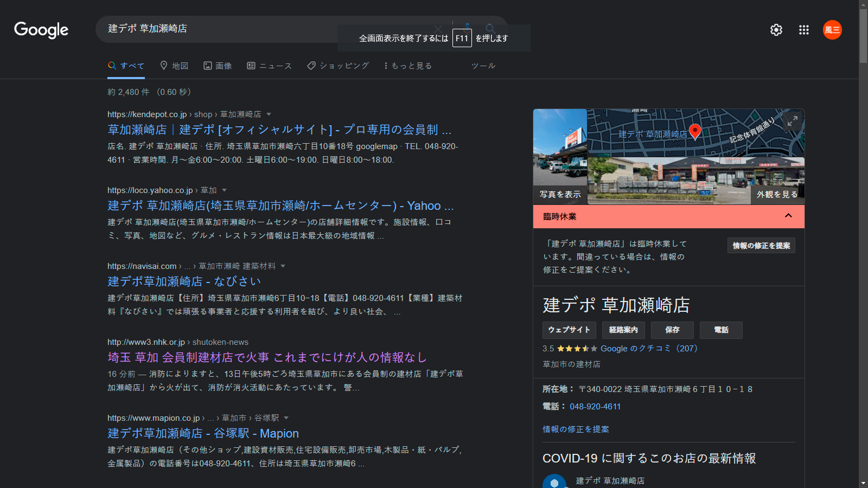The image size is (868, 488).
Task: Open the NHK fire news result
Action: coord(267,357)
